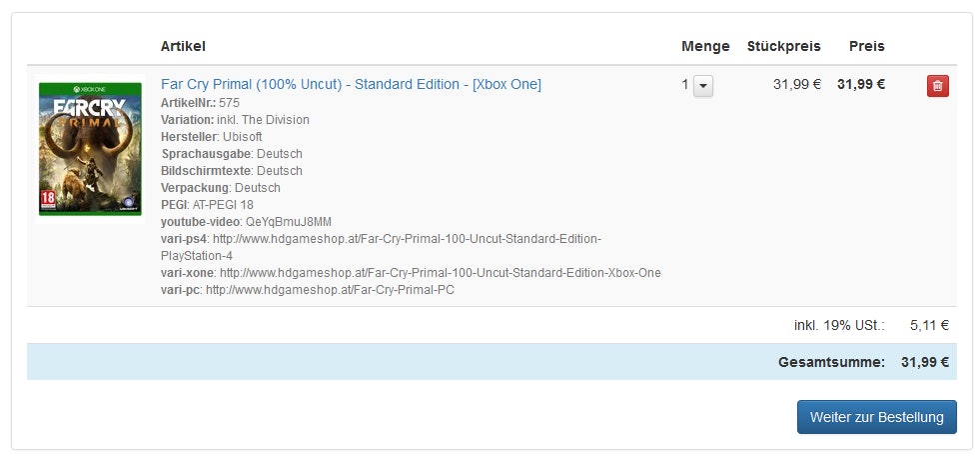The width and height of the screenshot is (980, 459).
Task: Select the Stückpreis column header
Action: point(783,46)
